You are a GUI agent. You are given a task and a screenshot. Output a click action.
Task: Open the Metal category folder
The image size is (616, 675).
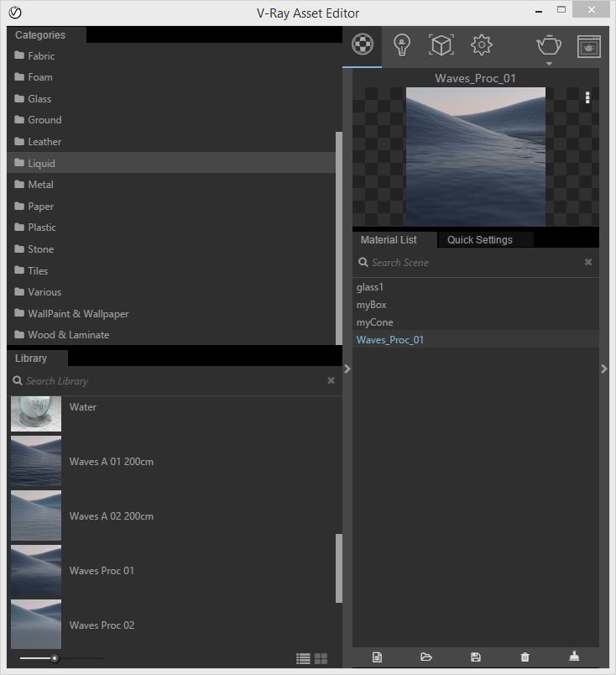[x=171, y=184]
